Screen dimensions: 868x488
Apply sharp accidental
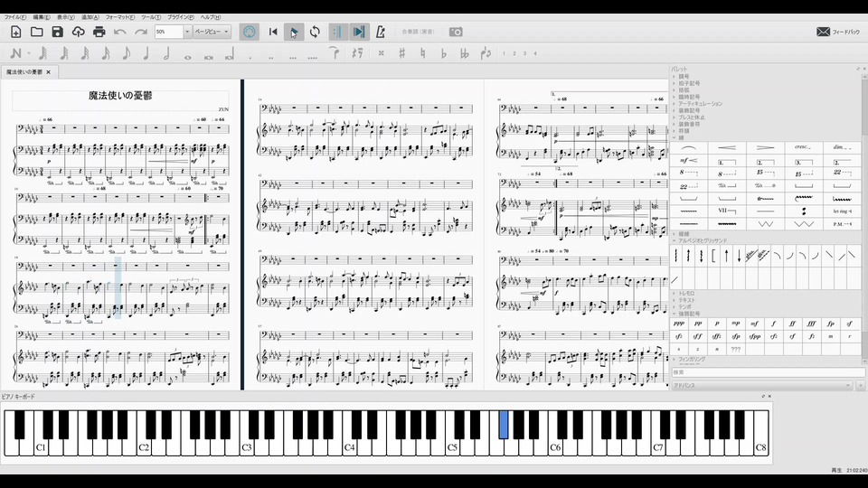click(x=401, y=53)
